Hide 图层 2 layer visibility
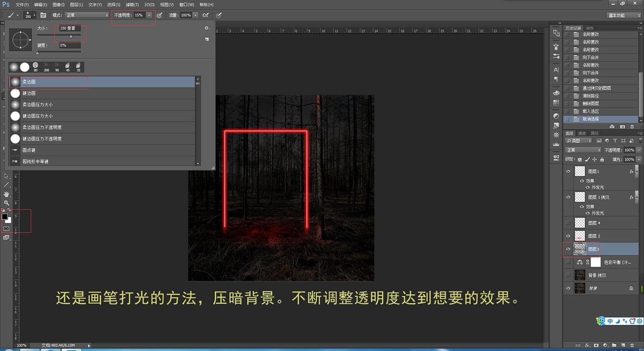The width and height of the screenshot is (644, 351). pos(569,236)
